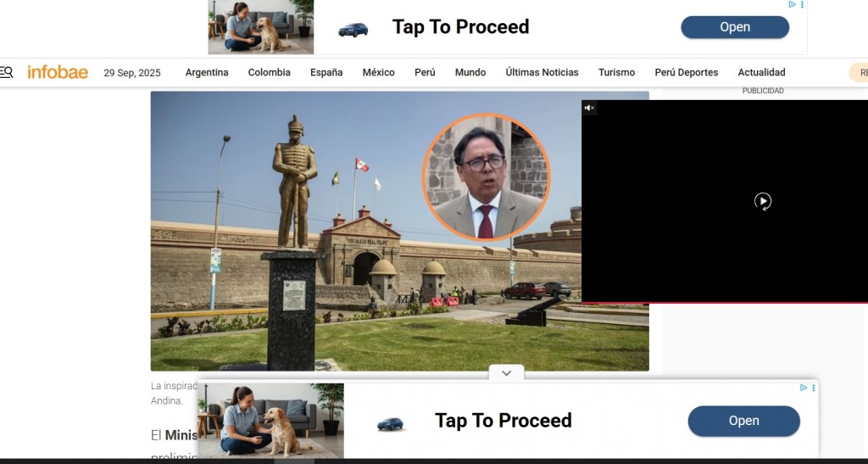Image resolution: width=868 pixels, height=464 pixels.
Task: Click the woman with dog ad thumbnail at top
Action: 260,27
